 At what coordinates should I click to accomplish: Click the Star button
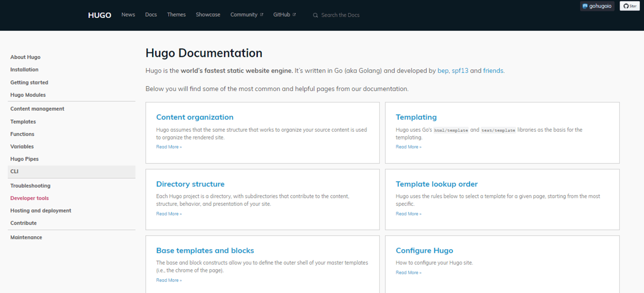point(629,6)
